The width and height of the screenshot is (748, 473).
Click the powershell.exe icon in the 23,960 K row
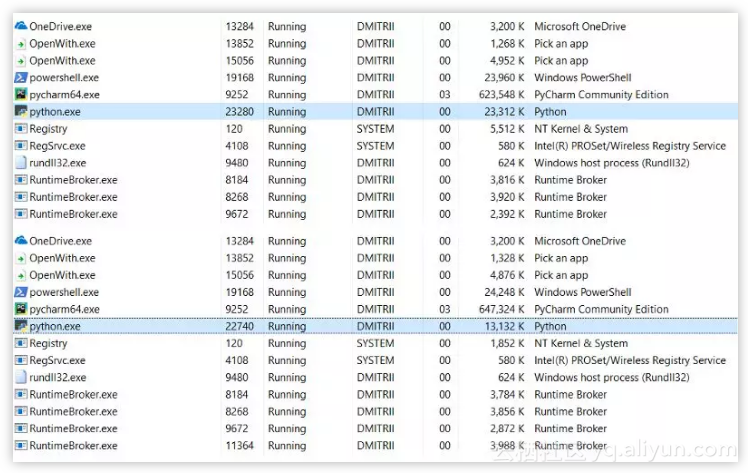tap(21, 77)
